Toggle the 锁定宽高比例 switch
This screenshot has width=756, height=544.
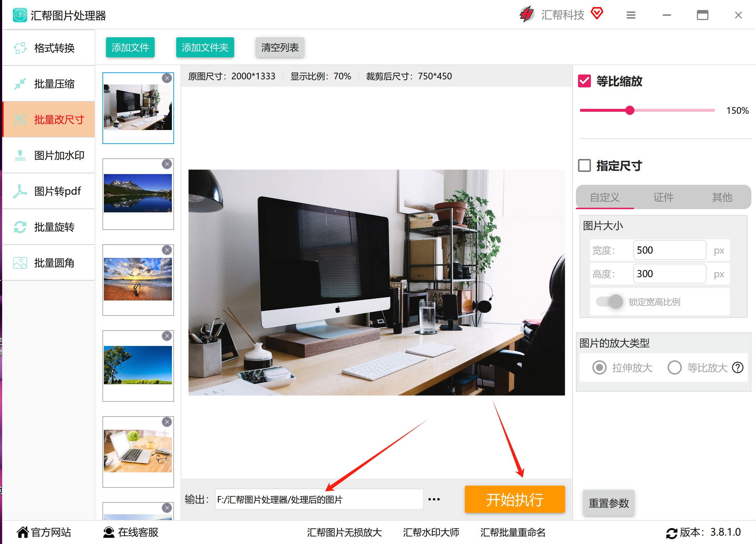pyautogui.click(x=610, y=302)
